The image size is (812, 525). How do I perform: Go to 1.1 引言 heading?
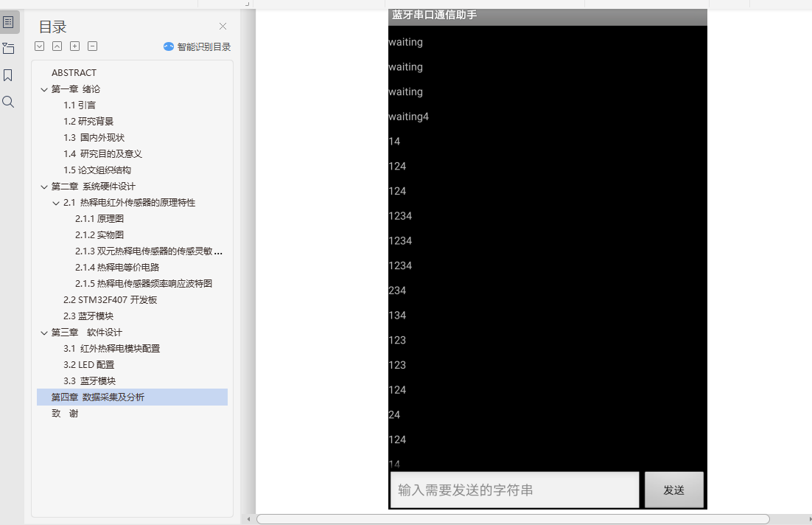point(80,105)
